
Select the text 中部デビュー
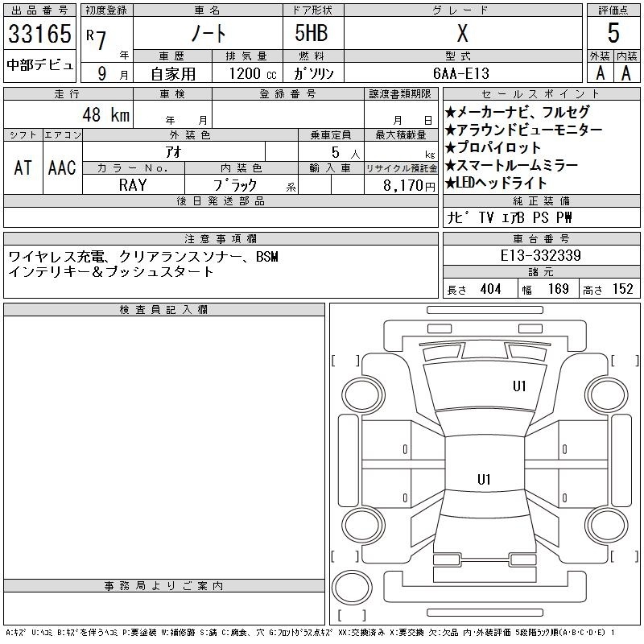(x=39, y=65)
